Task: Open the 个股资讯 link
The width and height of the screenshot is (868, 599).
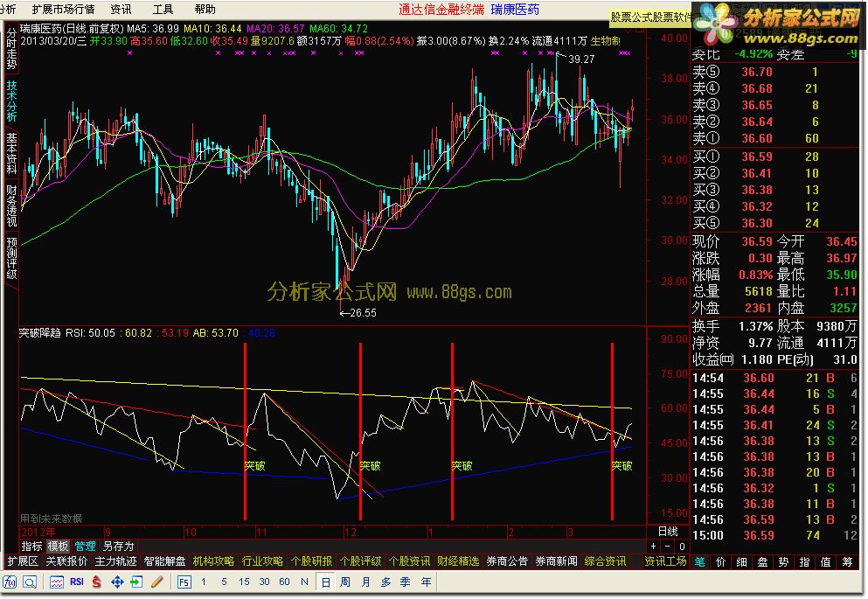Action: 409,561
